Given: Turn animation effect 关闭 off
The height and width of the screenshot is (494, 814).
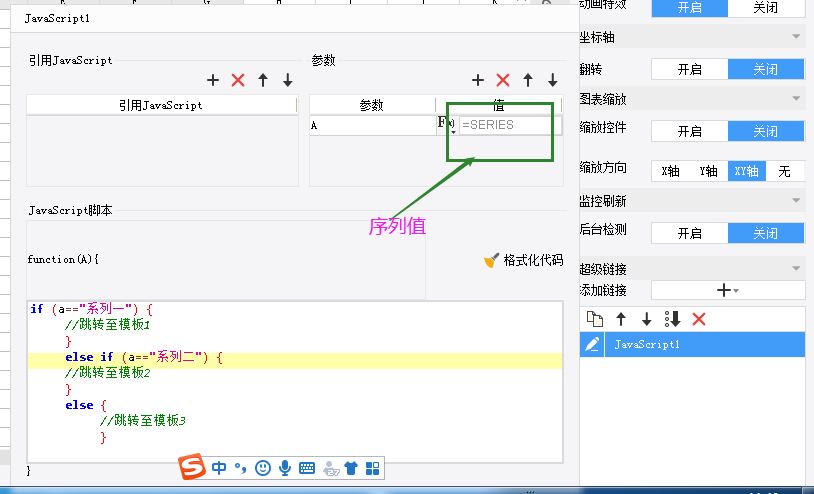Looking at the screenshot, I should pos(766,8).
